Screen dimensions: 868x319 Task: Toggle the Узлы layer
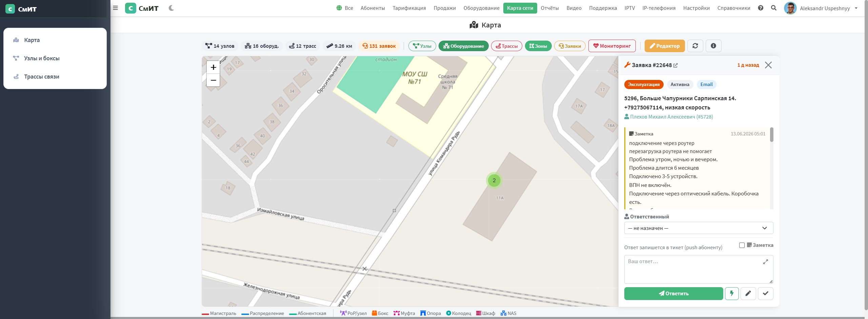point(422,46)
